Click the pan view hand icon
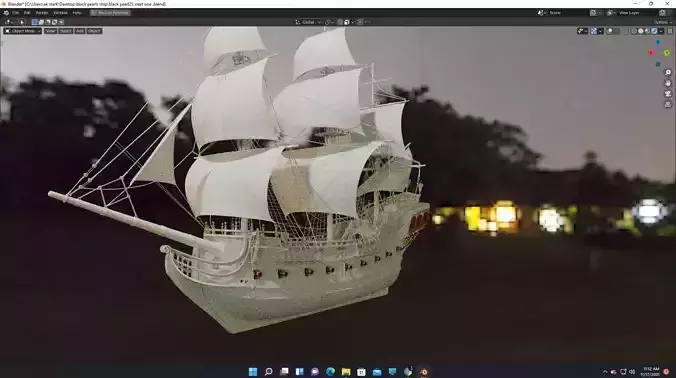This screenshot has height=378, width=676. tap(668, 83)
